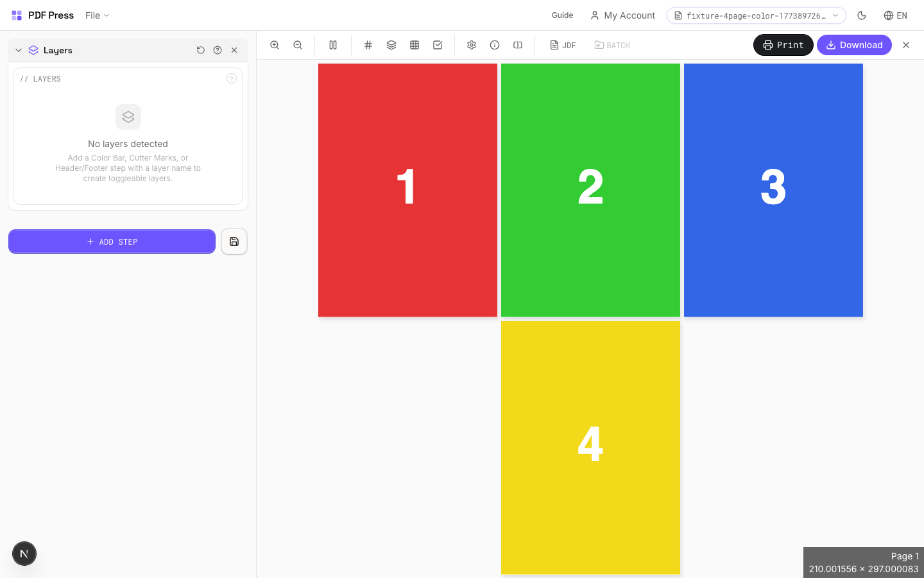Open the settings gear in the toolbar

[472, 45]
